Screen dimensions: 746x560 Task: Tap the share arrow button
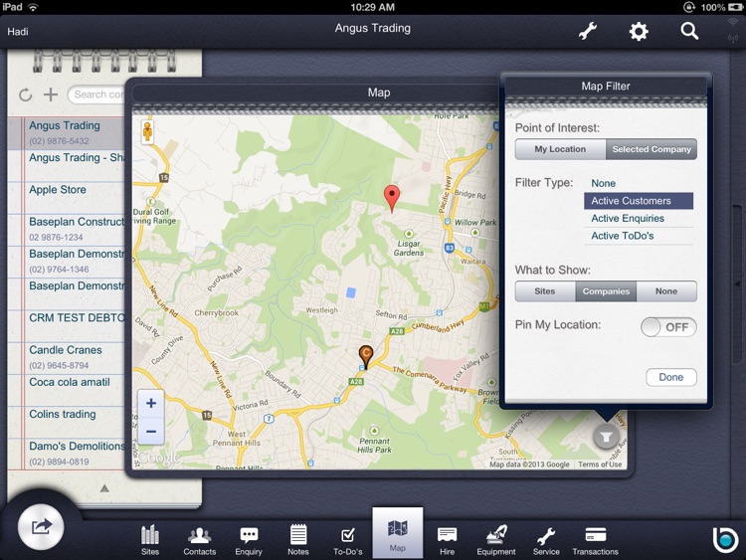pyautogui.click(x=41, y=527)
